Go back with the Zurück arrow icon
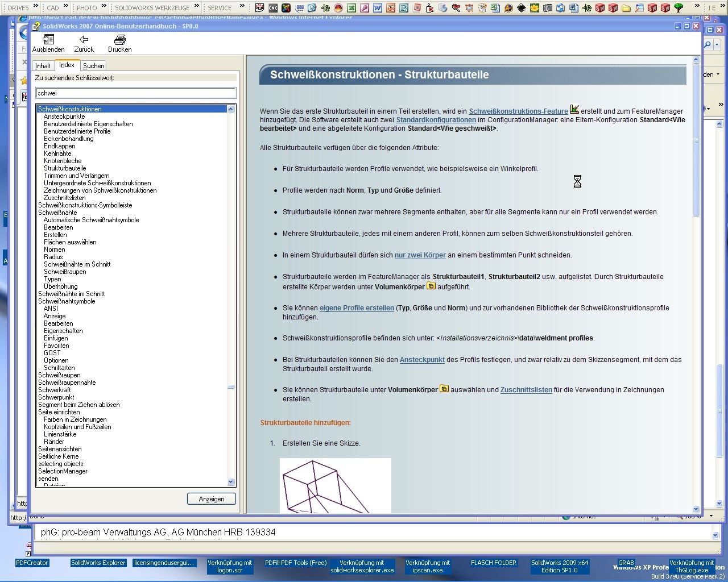The image size is (728, 582). point(84,39)
